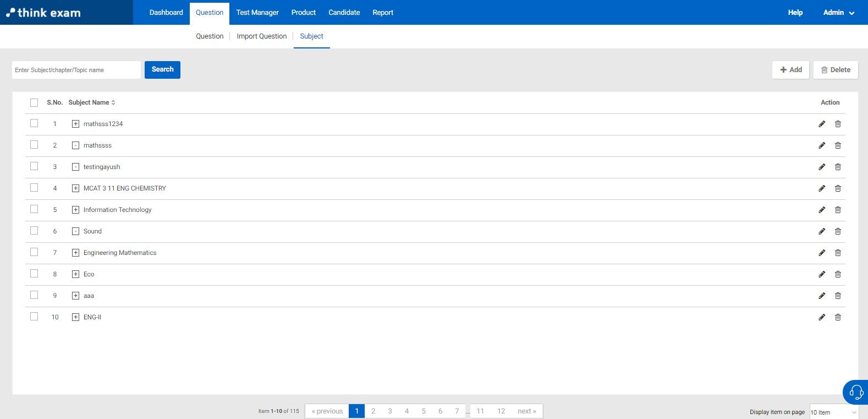The height and width of the screenshot is (419, 868).
Task: Click the pencil icon for Sound
Action: [x=822, y=231]
